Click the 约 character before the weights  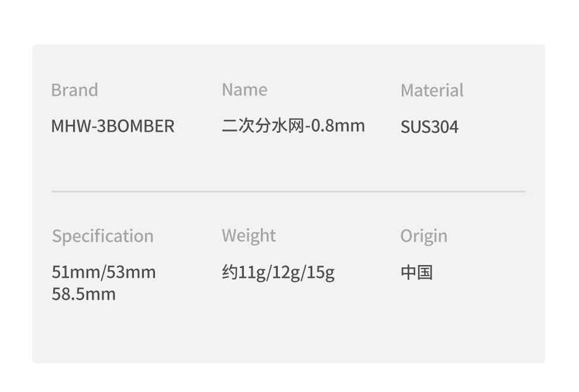pos(229,273)
